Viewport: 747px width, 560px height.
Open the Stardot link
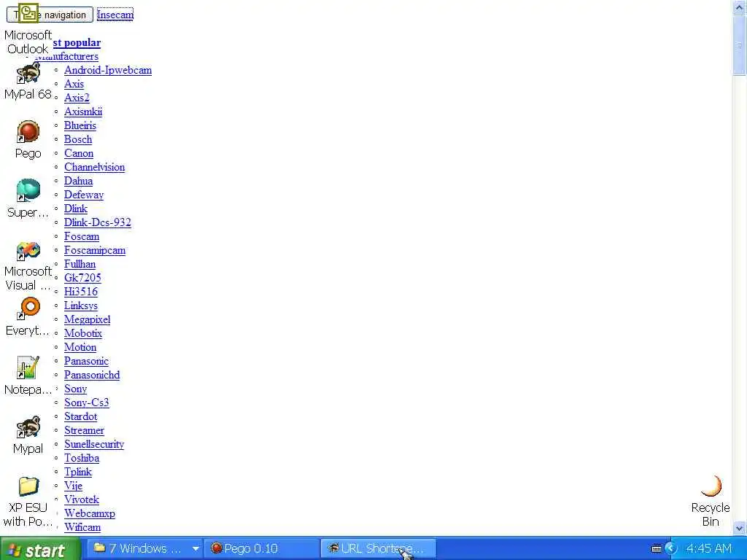pos(80,416)
